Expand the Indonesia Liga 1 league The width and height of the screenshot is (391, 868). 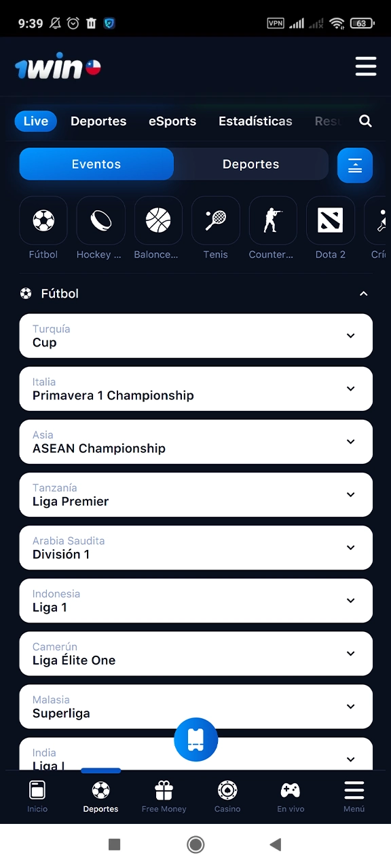[351, 601]
